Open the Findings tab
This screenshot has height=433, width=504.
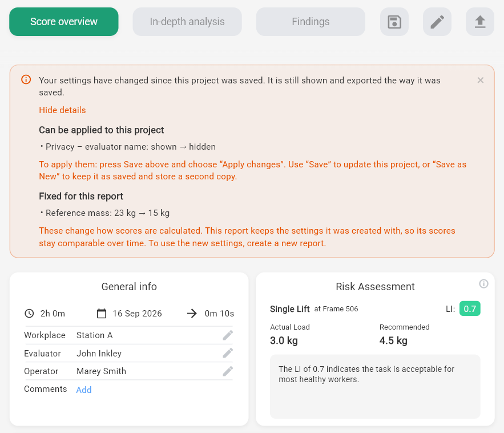(311, 22)
